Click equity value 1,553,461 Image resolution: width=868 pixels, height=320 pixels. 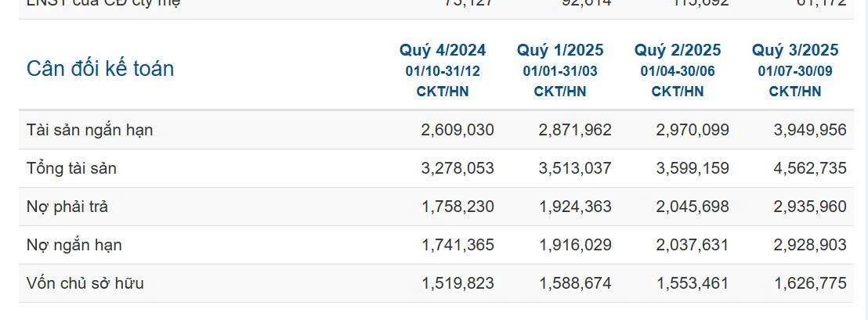pyautogui.click(x=693, y=283)
